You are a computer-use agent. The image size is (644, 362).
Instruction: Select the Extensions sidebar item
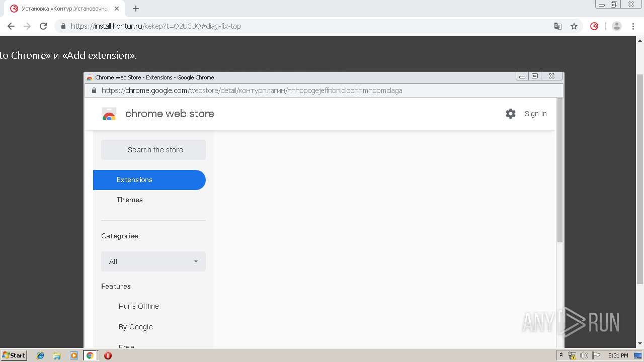pos(149,180)
